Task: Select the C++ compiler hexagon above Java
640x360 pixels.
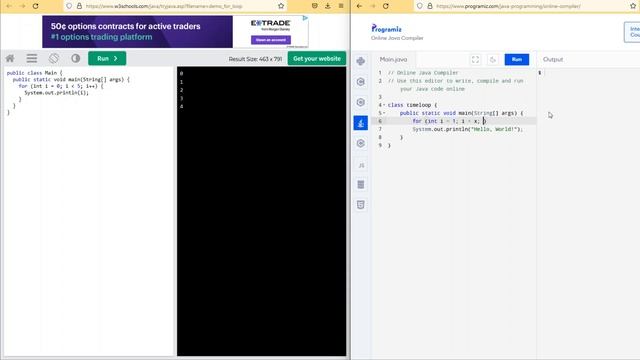Action: click(x=360, y=102)
